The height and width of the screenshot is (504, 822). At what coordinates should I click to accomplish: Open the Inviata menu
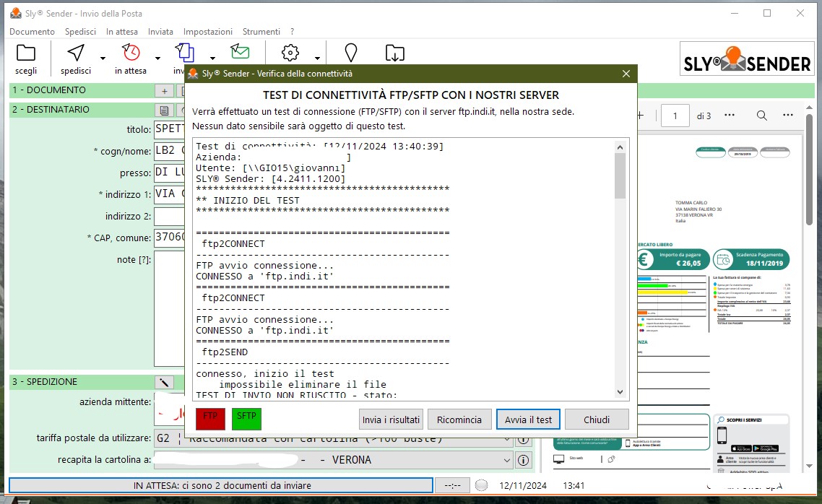click(160, 32)
